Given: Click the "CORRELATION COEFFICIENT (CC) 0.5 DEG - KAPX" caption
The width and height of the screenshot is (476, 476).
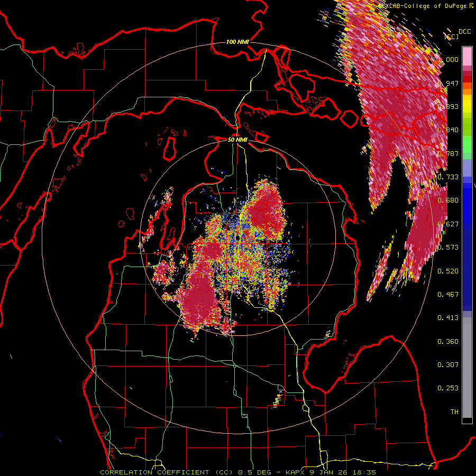Looking at the screenshot, I should point(202,472).
